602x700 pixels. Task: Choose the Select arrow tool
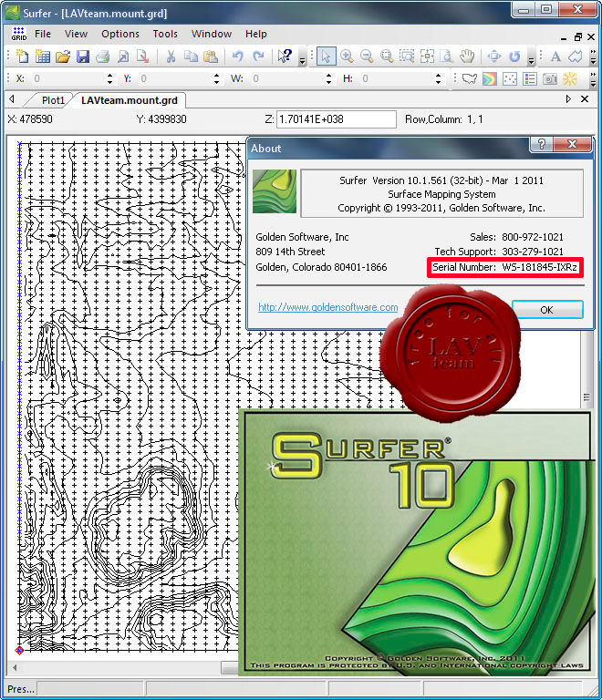pos(326,57)
